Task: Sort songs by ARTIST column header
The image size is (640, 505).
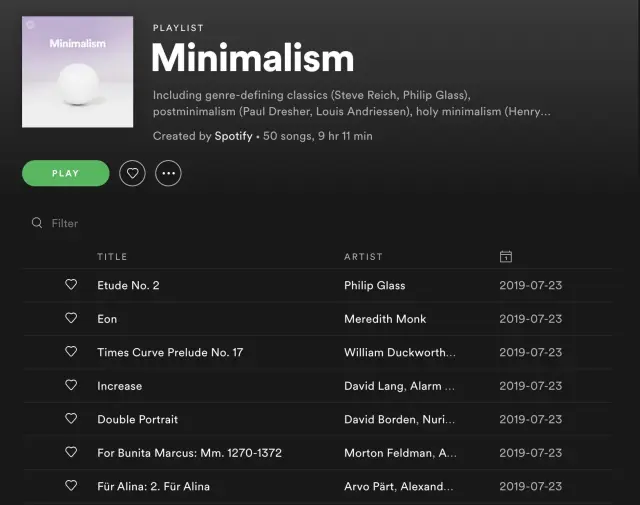Action: click(363, 257)
